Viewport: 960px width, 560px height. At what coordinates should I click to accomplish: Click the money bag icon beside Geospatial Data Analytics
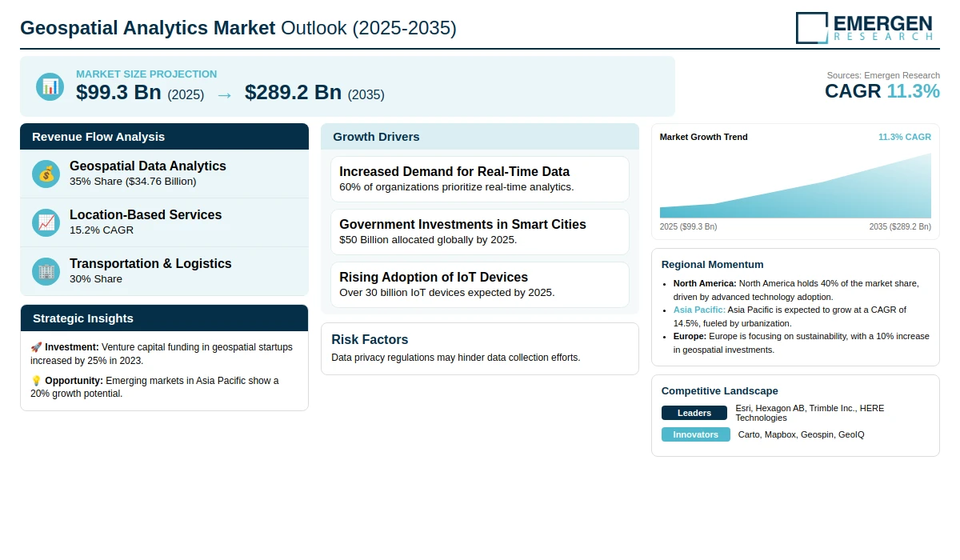46,174
